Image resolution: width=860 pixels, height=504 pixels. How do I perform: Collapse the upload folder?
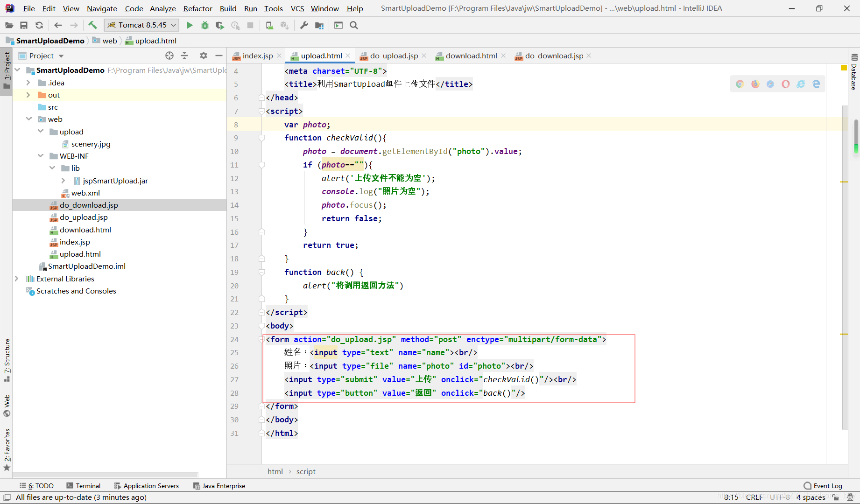click(x=41, y=132)
